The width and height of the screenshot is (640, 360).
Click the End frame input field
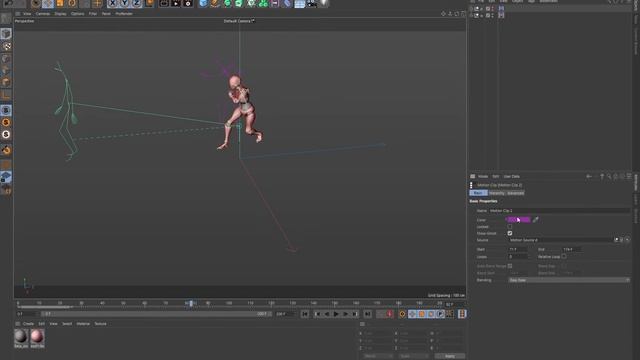click(x=572, y=249)
